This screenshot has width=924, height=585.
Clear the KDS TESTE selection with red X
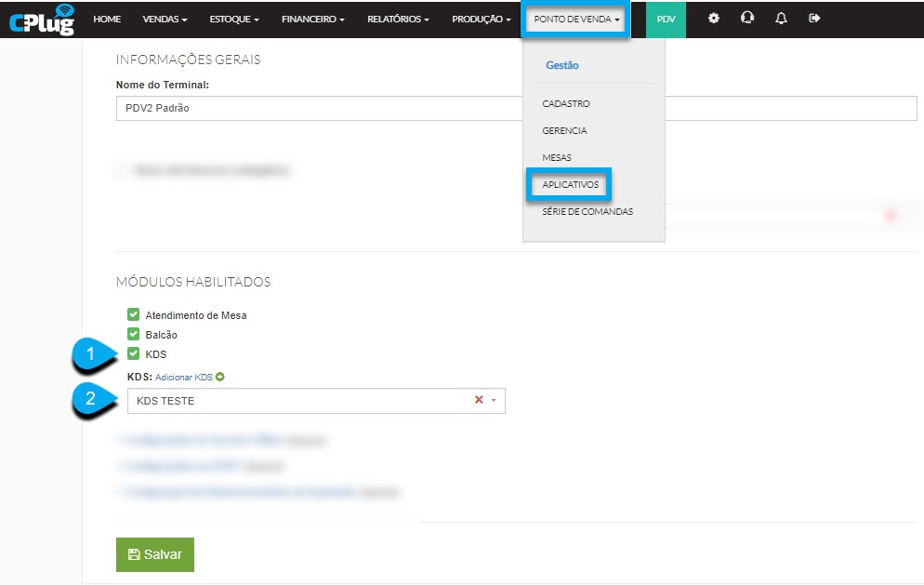[x=479, y=400]
